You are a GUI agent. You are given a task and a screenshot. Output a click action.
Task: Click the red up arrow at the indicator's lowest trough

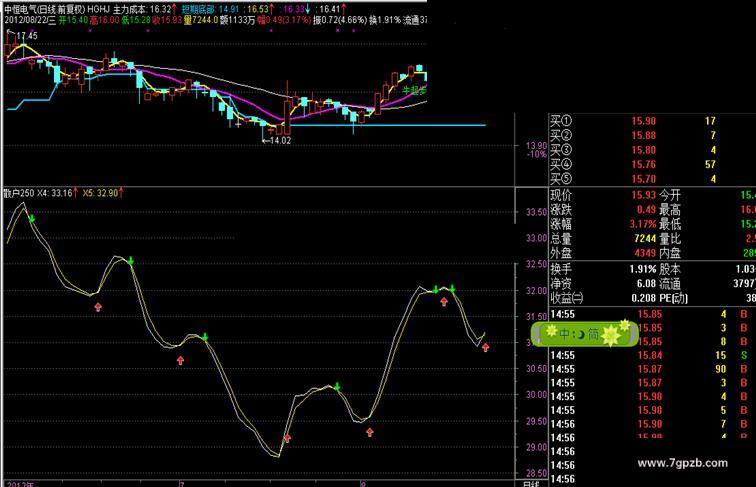click(287, 438)
